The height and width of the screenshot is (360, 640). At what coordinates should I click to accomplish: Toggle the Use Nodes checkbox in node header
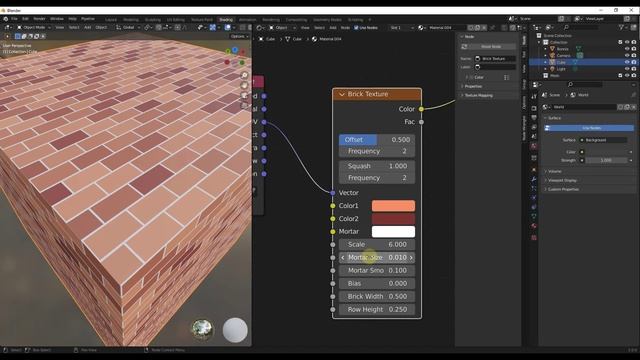(356, 28)
